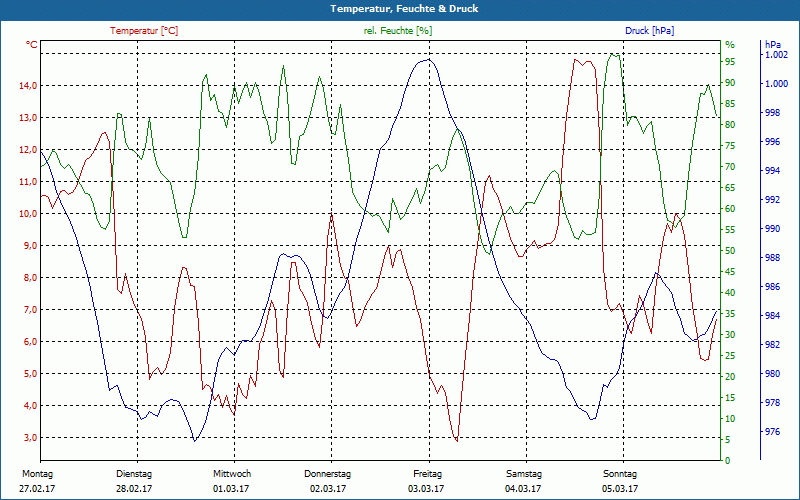The image size is (800, 500).
Task: Click the blue '984' pressure axis value
Action: point(772,316)
